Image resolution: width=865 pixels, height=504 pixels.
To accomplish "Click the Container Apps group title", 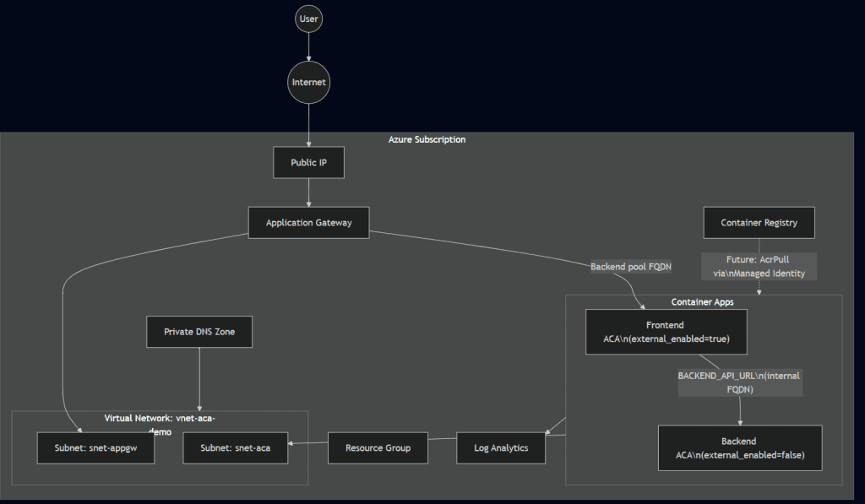I will point(703,302).
